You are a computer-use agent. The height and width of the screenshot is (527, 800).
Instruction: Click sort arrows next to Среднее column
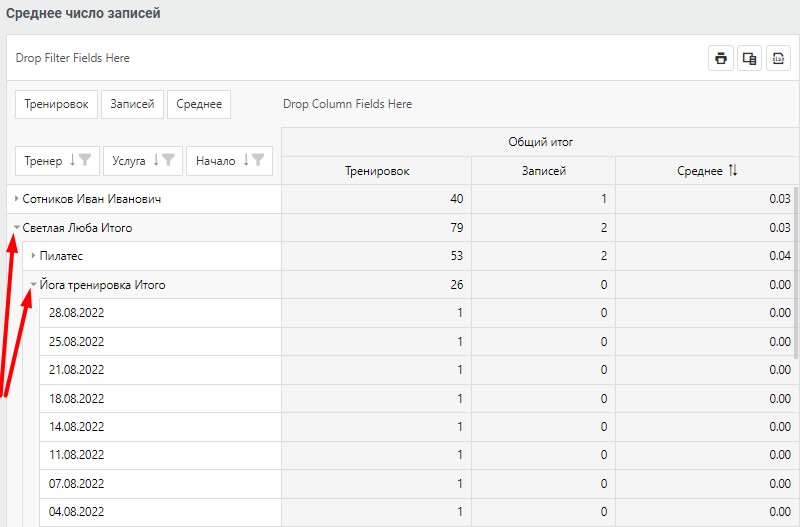point(733,170)
